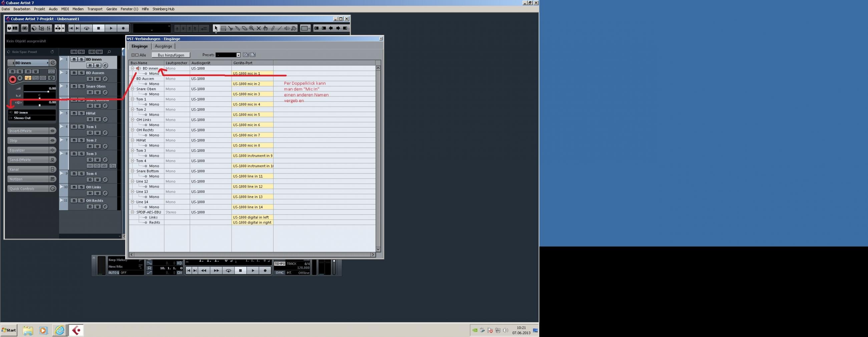Collapse the Tom 1 bus
The width and height of the screenshot is (868, 337).
(132, 99)
